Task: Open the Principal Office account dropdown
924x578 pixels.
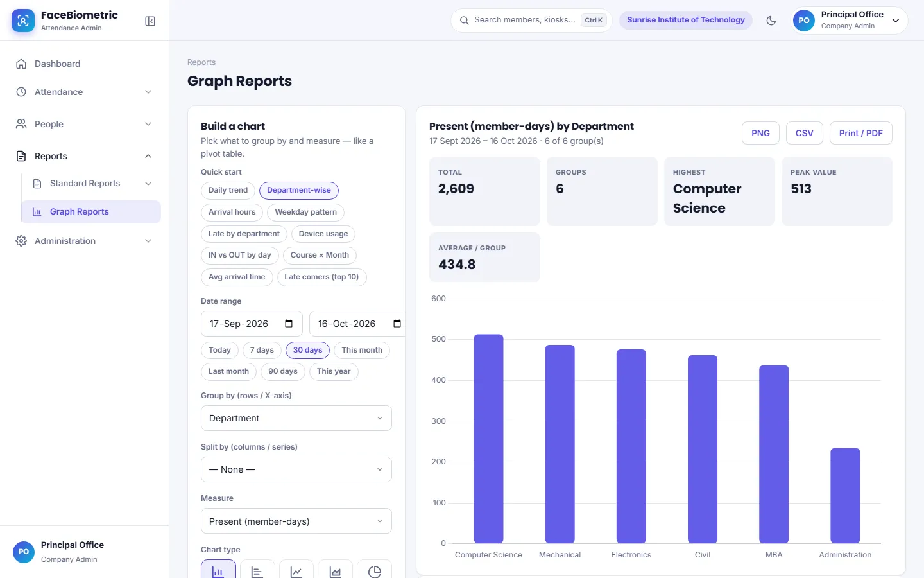Action: coord(850,21)
